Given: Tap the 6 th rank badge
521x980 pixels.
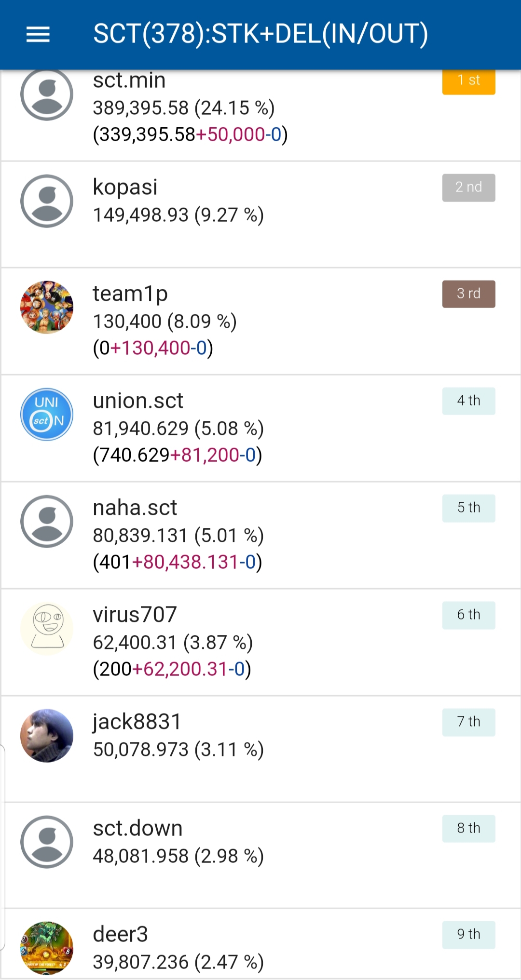Looking at the screenshot, I should coord(469,615).
